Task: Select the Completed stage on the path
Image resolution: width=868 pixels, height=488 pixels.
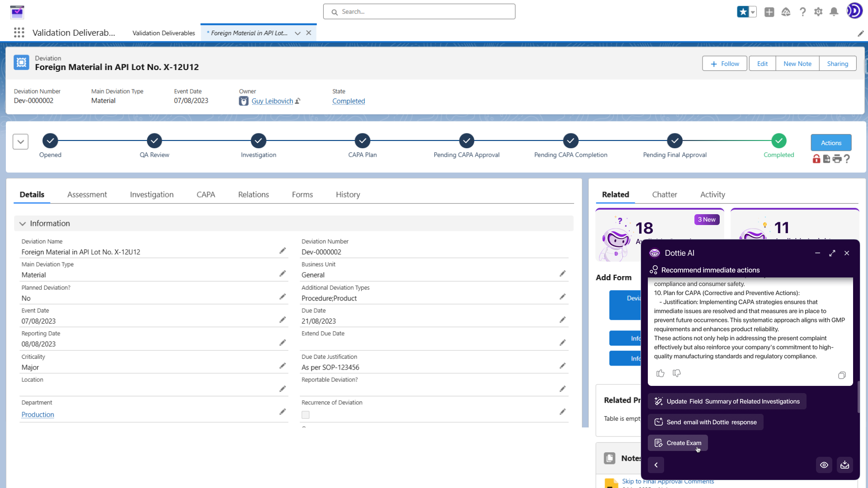Action: [x=778, y=141]
